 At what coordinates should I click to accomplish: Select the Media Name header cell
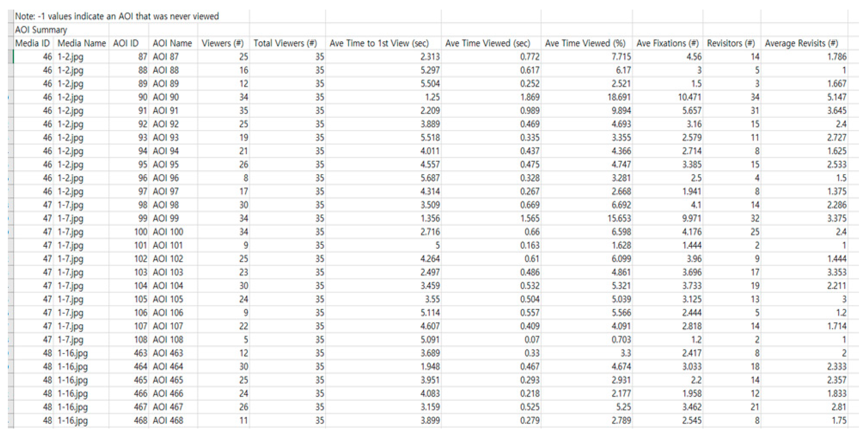click(82, 43)
